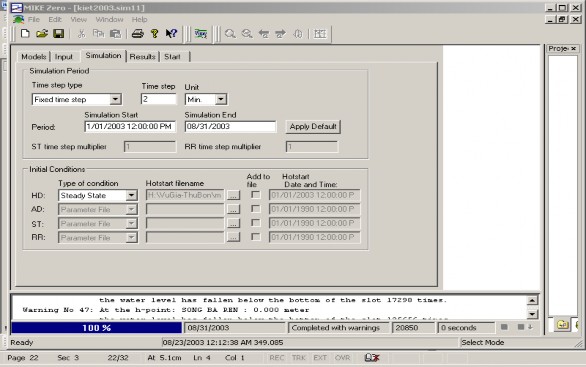The height and width of the screenshot is (367, 586).
Task: Zoom in with the magnifier icon
Action: (230, 34)
